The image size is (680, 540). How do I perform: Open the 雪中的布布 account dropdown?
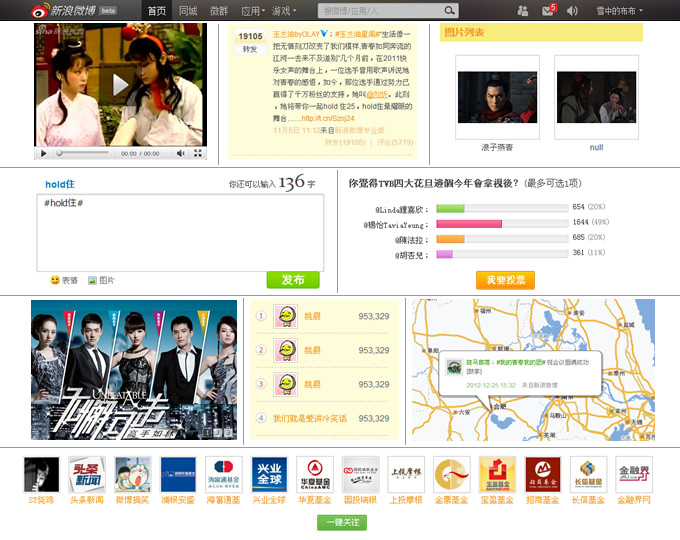tap(619, 11)
